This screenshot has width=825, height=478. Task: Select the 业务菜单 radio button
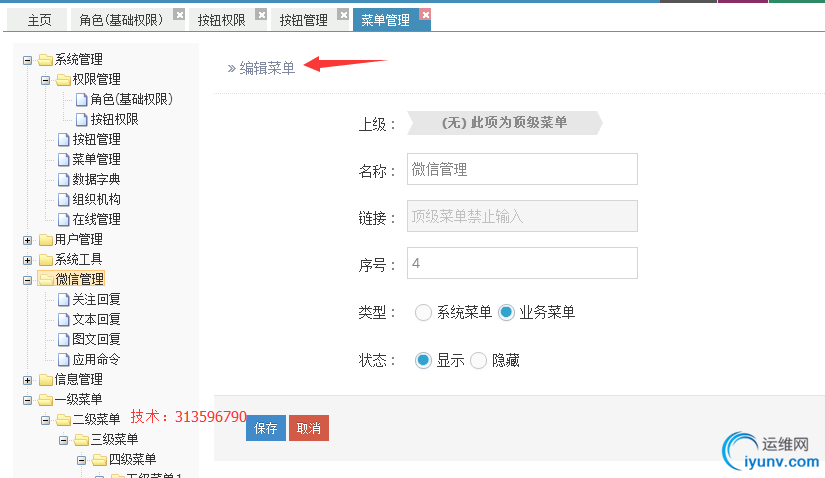coord(506,313)
